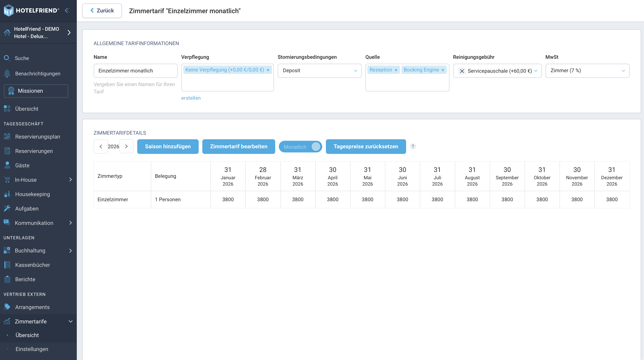Open the MwSt Zimmer dropdown
Viewport: 644px width, 360px height.
[587, 71]
